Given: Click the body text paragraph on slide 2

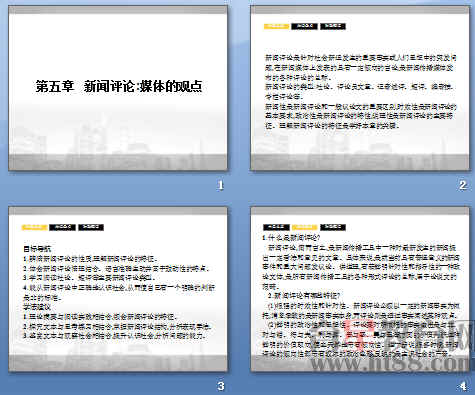Looking at the screenshot, I should point(361,92).
